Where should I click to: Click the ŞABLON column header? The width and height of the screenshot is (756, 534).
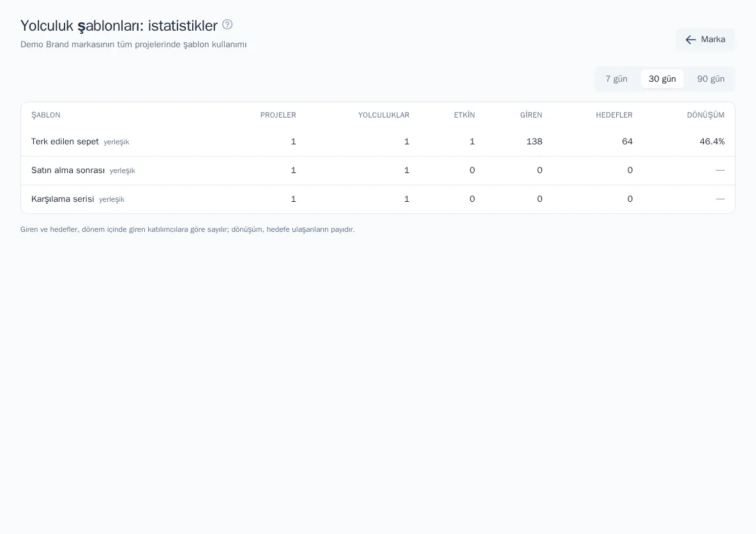tap(46, 115)
